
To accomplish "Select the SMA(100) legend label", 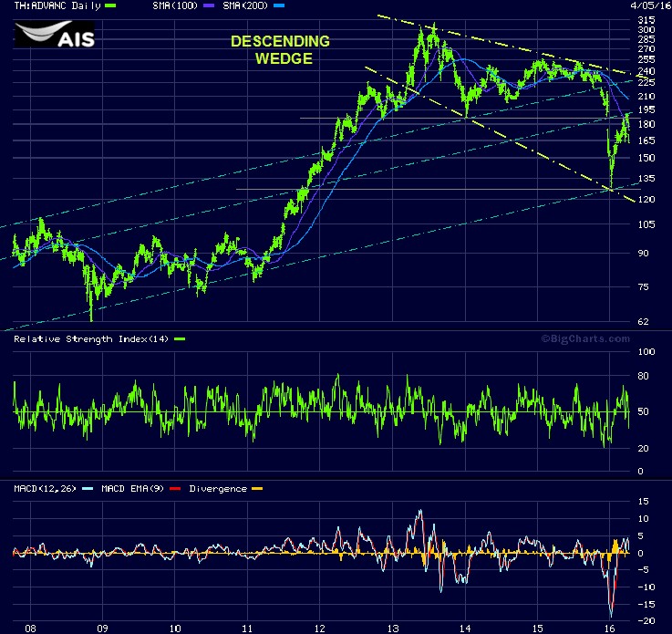I will [175, 5].
